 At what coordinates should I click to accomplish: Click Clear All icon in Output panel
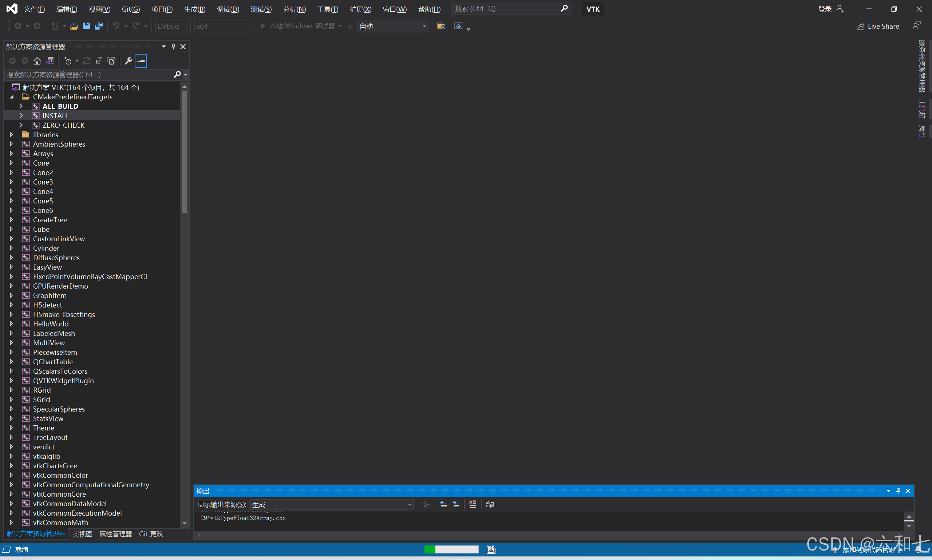pyautogui.click(x=473, y=504)
